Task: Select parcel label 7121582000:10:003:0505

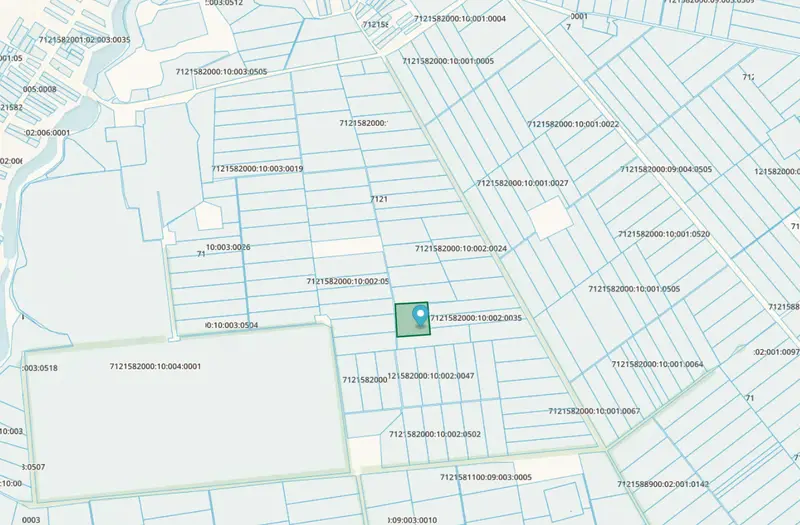Action: pos(221,72)
